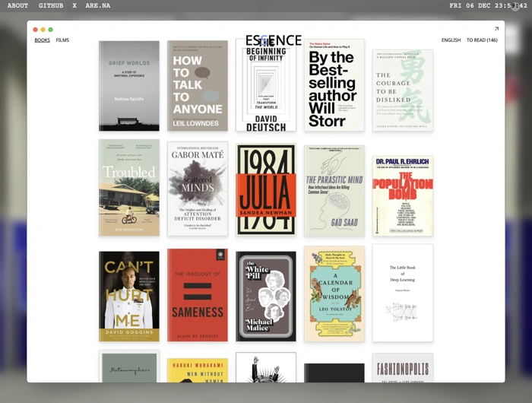Screen dimensions: 532x403
Task: Click A Calendar of Wisdom cover
Action: tap(334, 294)
